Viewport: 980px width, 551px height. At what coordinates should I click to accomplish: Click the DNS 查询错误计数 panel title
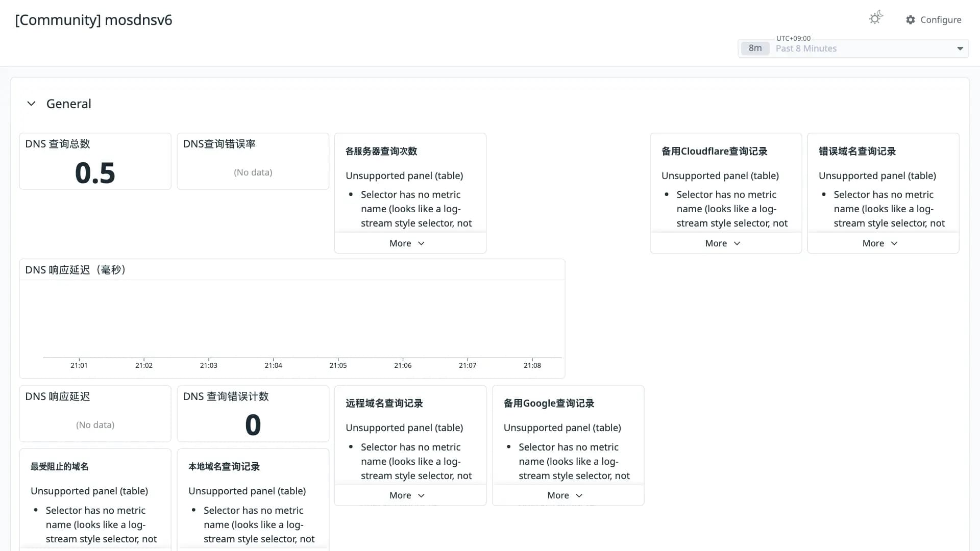point(226,396)
